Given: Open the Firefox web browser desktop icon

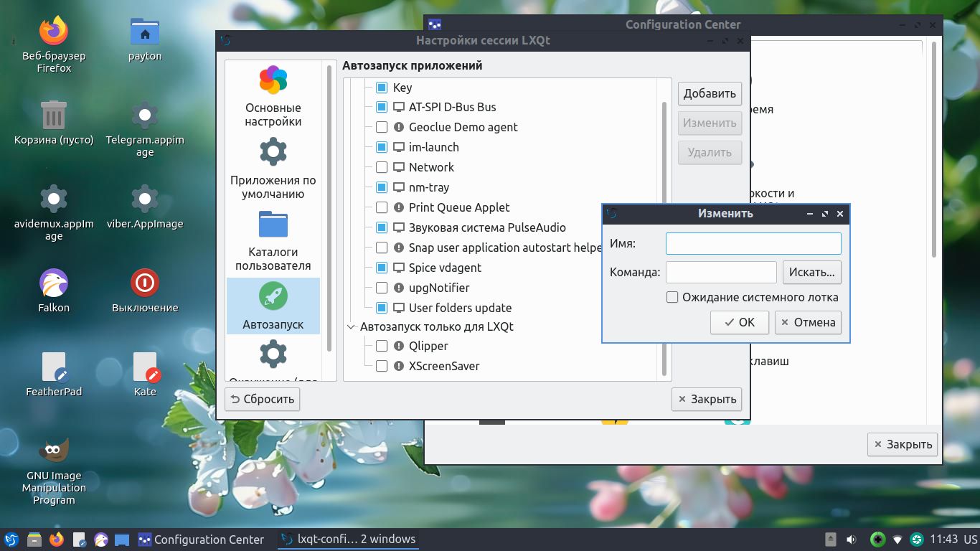Looking at the screenshot, I should pos(54,32).
